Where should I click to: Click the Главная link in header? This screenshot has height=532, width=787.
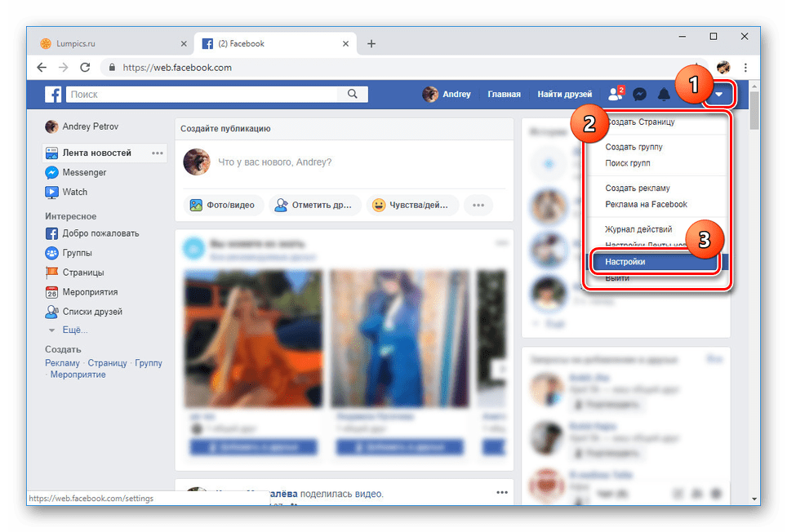(x=504, y=94)
